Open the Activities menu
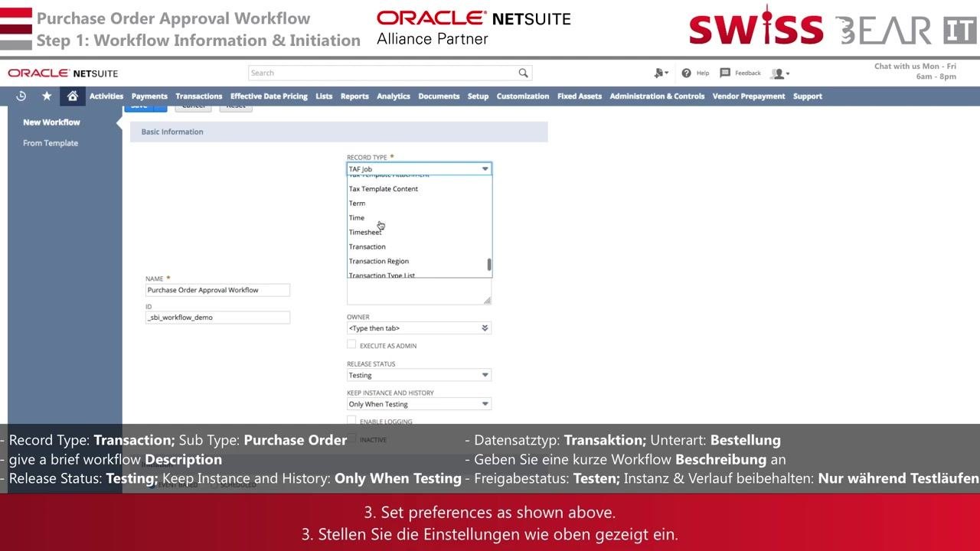Image resolution: width=980 pixels, height=551 pixels. click(106, 96)
